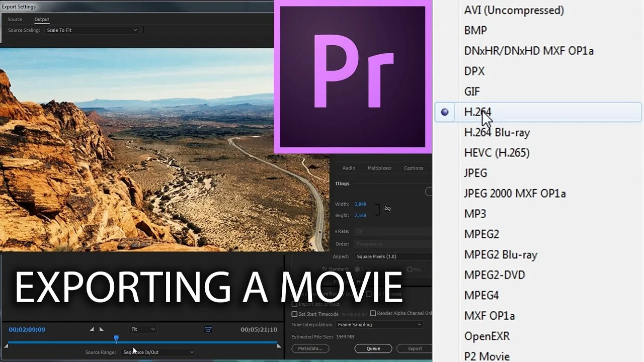The image size is (644, 362).
Task: Click the Width value 3,840
Action: (x=360, y=204)
